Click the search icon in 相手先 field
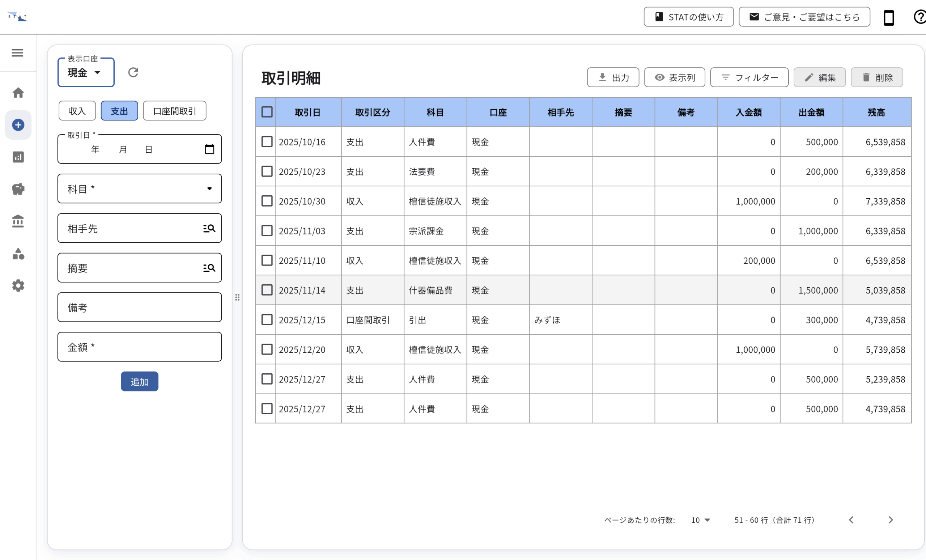The width and height of the screenshot is (926, 560). tap(209, 228)
